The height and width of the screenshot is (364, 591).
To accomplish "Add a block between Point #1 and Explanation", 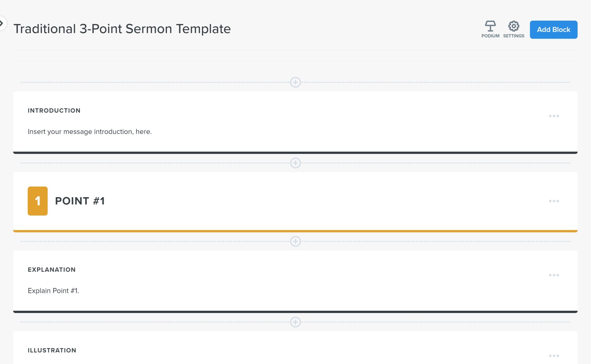I will pos(295,241).
